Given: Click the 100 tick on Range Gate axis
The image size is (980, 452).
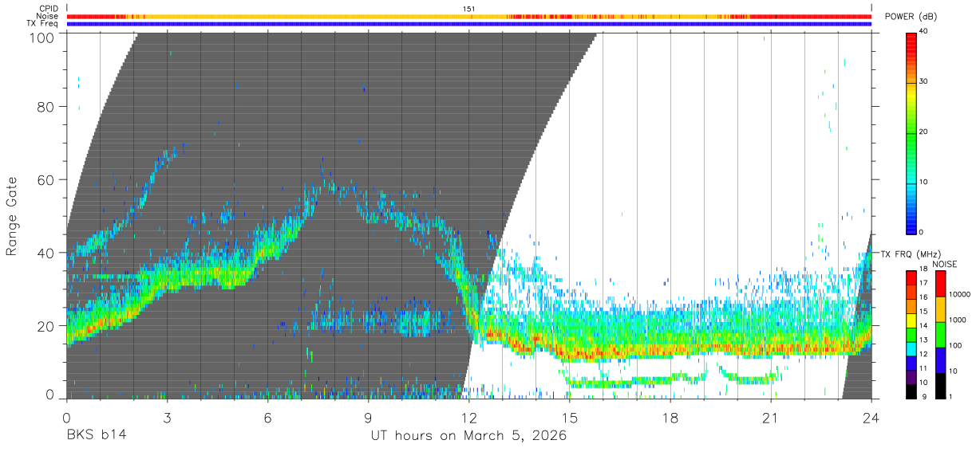Looking at the screenshot, I should click(x=44, y=37).
